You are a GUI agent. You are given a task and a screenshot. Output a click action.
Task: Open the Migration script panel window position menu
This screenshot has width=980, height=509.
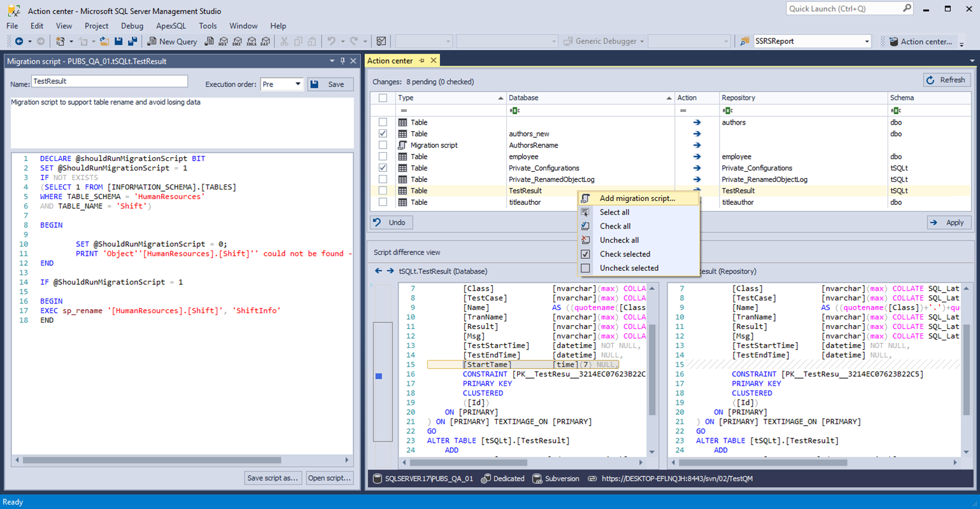point(332,61)
